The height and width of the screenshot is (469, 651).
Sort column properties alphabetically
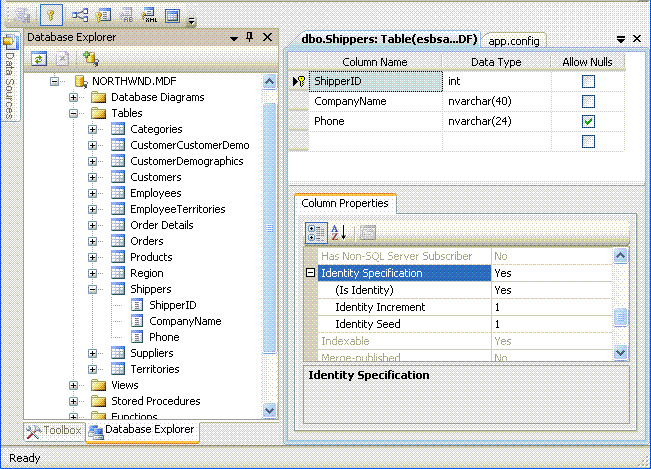(339, 233)
